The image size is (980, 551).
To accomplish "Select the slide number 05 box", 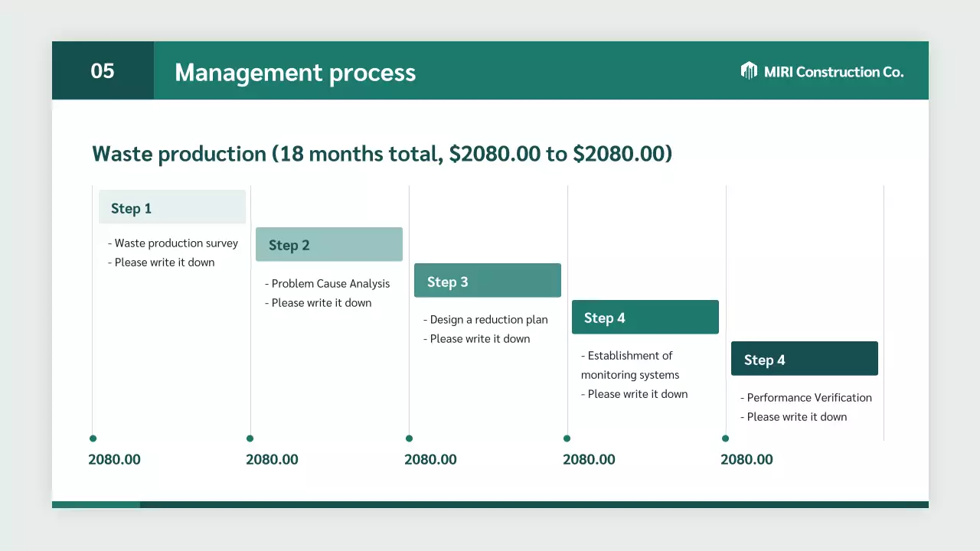I will pyautogui.click(x=103, y=71).
